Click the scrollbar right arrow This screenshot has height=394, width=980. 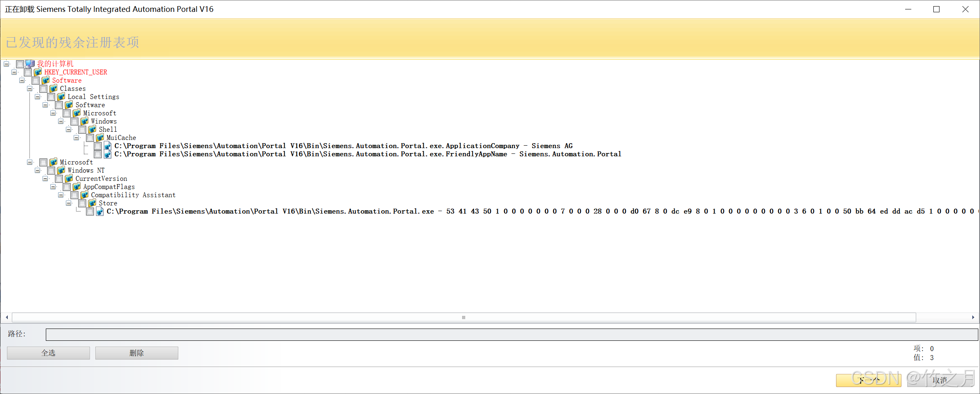point(973,317)
